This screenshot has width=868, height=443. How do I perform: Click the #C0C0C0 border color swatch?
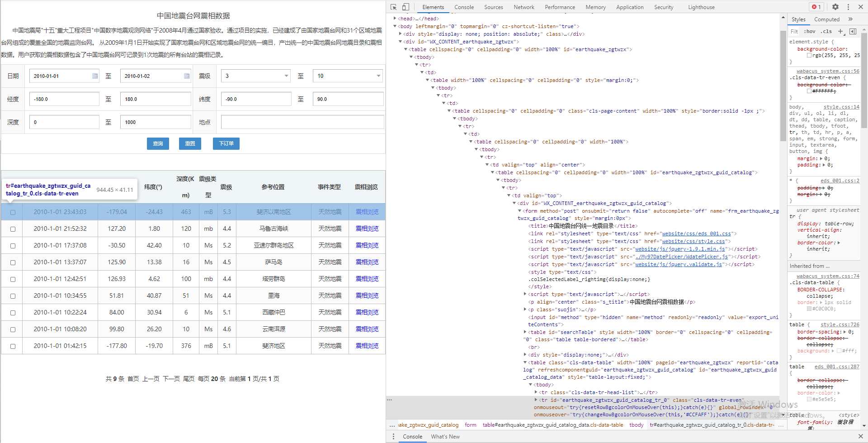coord(809,309)
